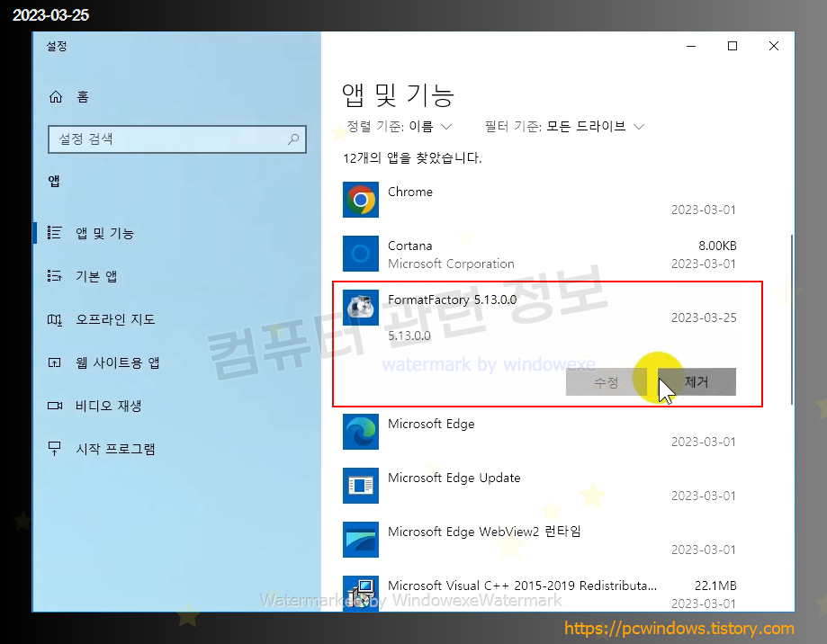Click FormatFactory 5.13.0.0 title text
Viewport: 827px width, 644px height.
click(x=452, y=300)
